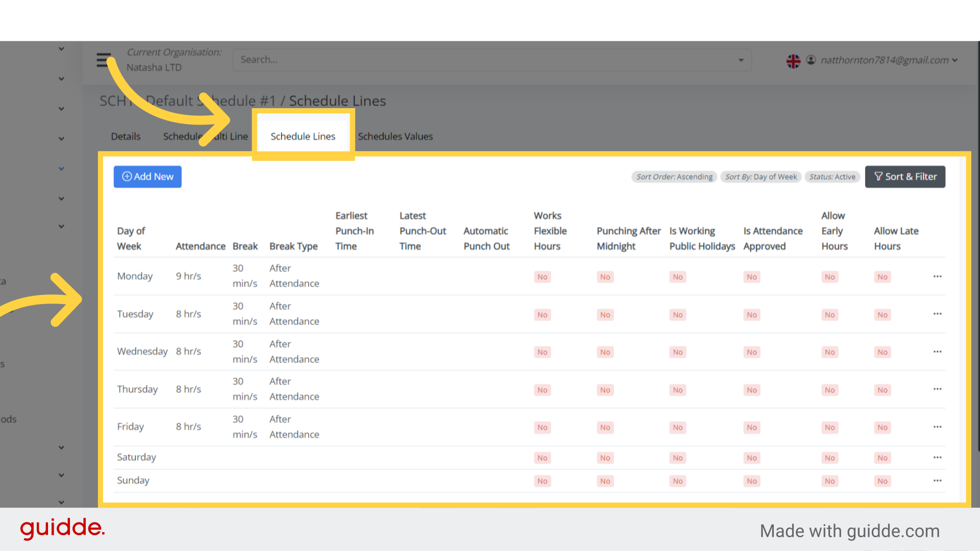This screenshot has width=980, height=551.
Task: Click the Sunday row label
Action: pos(133,481)
